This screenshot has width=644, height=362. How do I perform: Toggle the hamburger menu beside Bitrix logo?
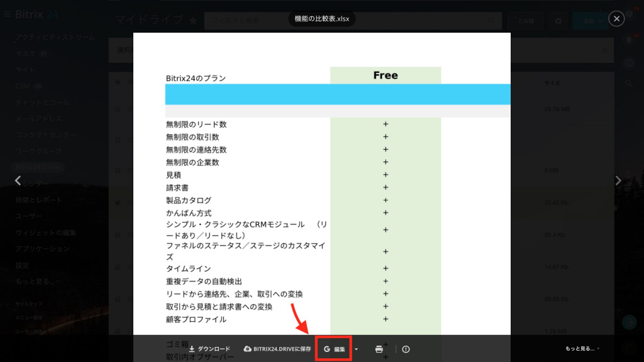point(7,14)
